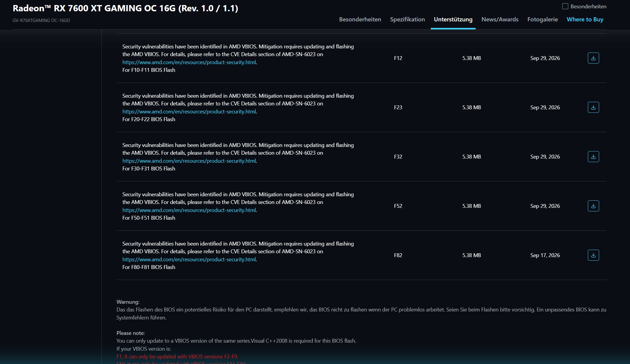
Task: Go to the News/Awards tab
Action: coord(500,19)
